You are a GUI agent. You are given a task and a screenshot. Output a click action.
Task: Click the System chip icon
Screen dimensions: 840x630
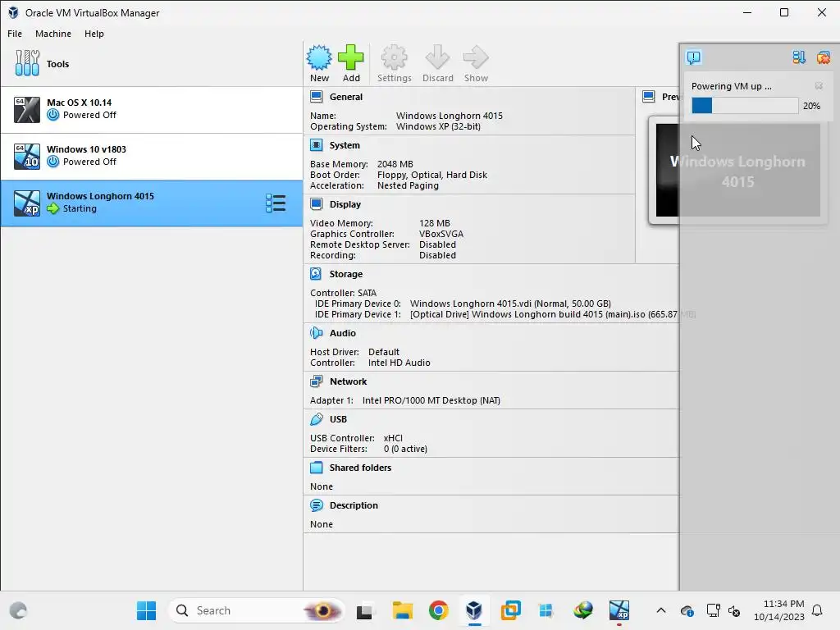point(317,145)
